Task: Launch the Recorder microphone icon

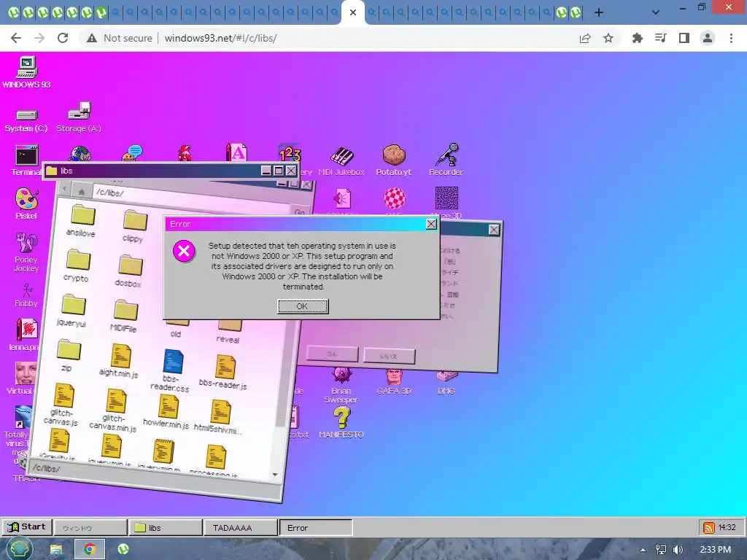Action: (x=446, y=160)
